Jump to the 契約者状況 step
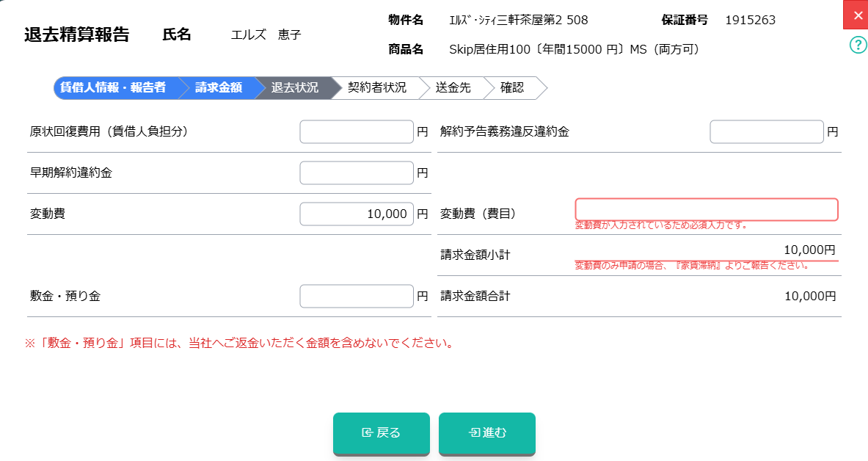This screenshot has width=868, height=461. tap(376, 88)
